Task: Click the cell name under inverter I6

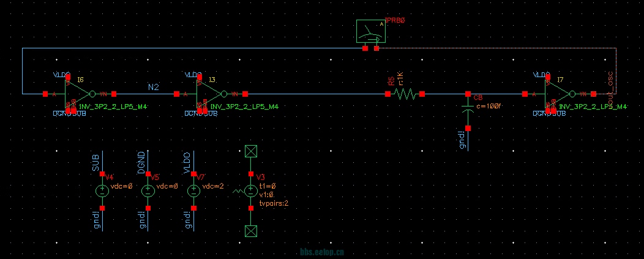Action: (x=113, y=107)
